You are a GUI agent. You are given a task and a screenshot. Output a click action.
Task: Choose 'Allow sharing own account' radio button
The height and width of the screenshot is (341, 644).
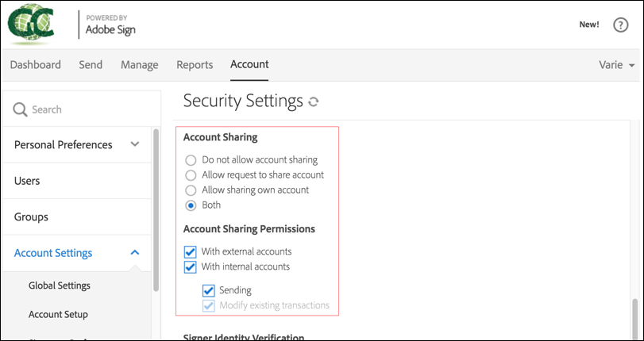click(191, 190)
